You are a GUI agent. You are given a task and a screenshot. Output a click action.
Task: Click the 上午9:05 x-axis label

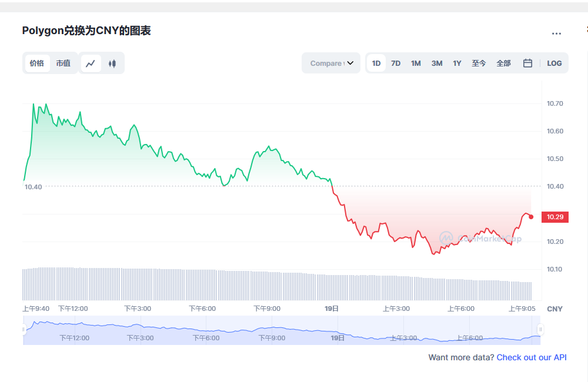point(522,309)
